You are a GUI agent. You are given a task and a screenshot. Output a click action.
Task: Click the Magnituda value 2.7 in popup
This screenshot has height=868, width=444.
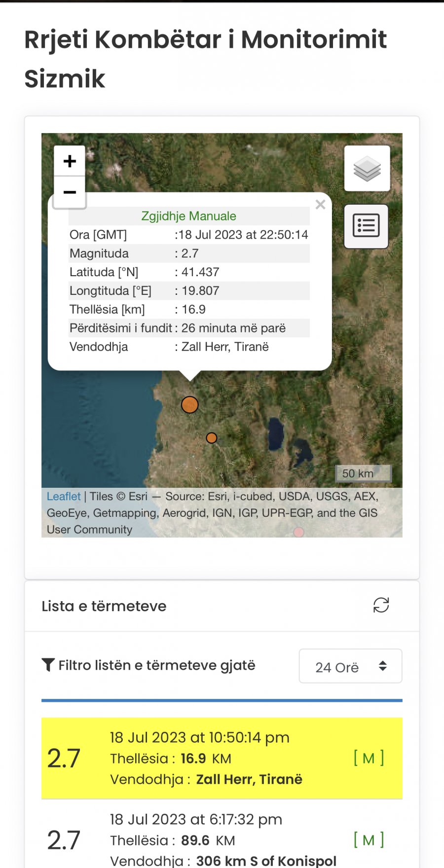click(190, 253)
